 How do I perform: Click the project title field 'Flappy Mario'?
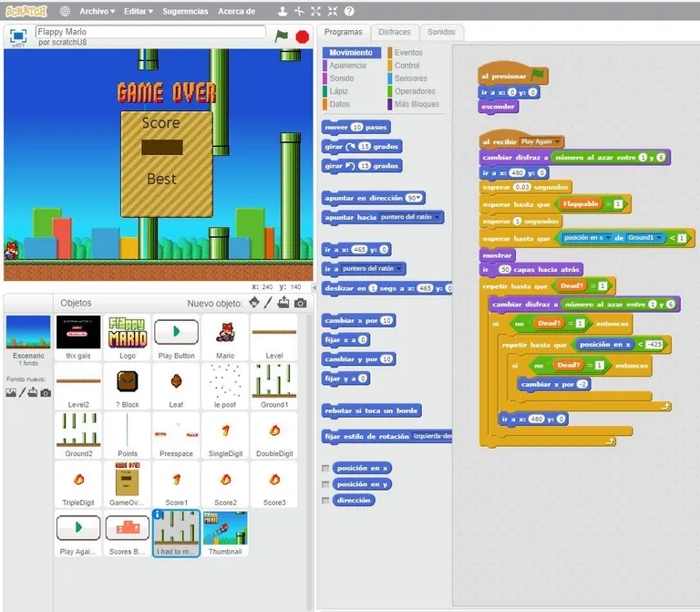click(x=150, y=32)
